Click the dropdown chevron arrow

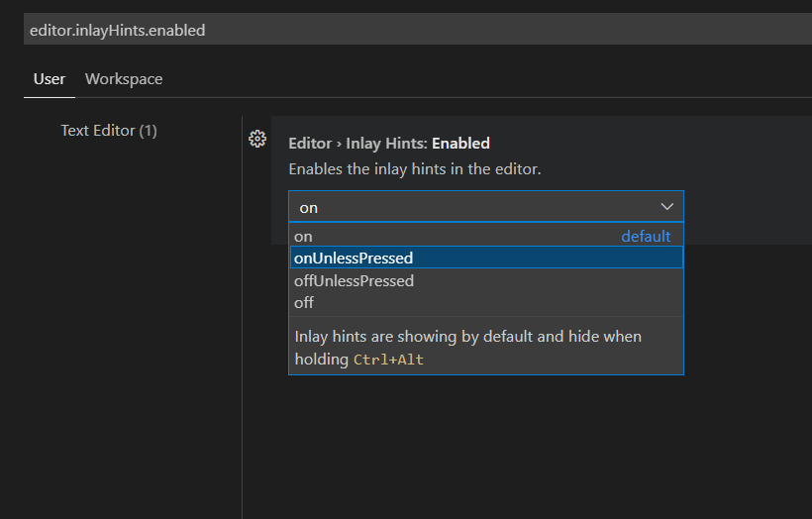tap(666, 206)
